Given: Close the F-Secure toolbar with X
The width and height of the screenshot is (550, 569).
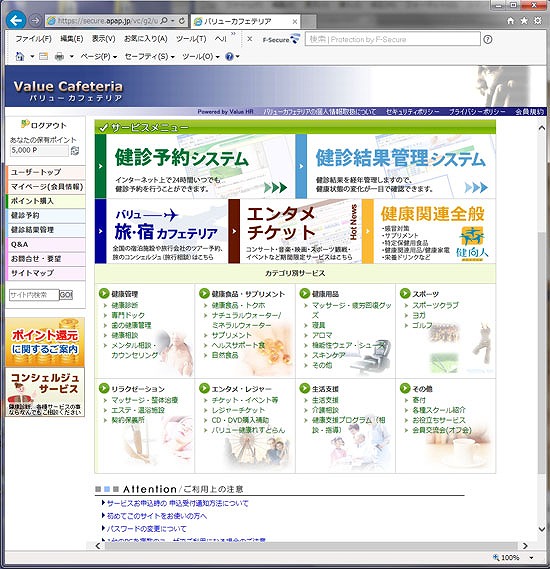Looking at the screenshot, I should point(250,39).
